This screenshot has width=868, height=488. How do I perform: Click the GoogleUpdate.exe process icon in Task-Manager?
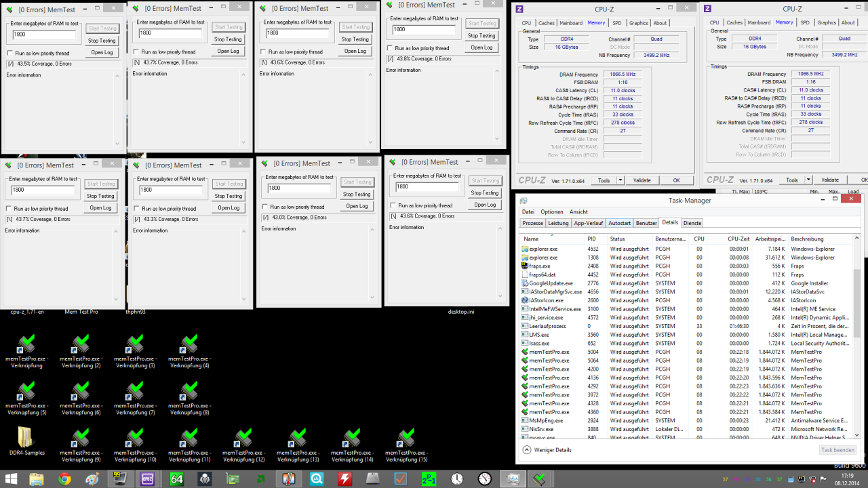(524, 283)
